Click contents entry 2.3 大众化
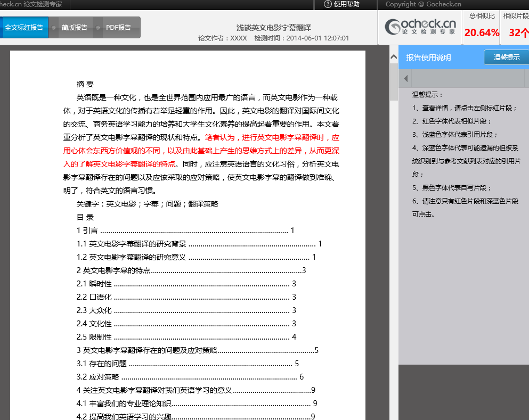 pyautogui.click(x=186, y=310)
